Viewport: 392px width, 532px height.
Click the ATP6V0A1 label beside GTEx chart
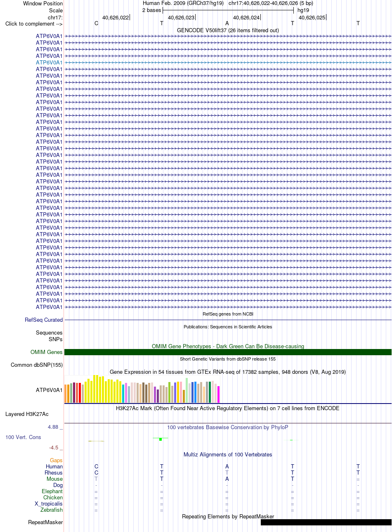pyautogui.click(x=49, y=390)
